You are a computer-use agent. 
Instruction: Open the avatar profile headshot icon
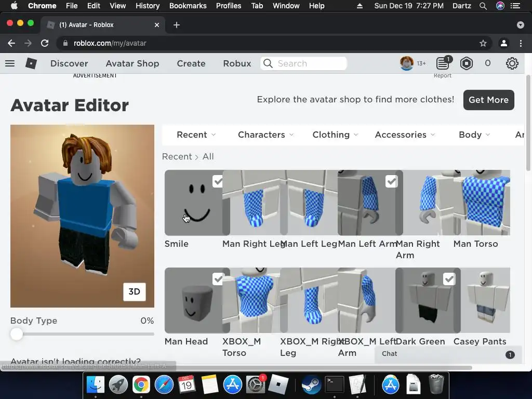[406, 63]
